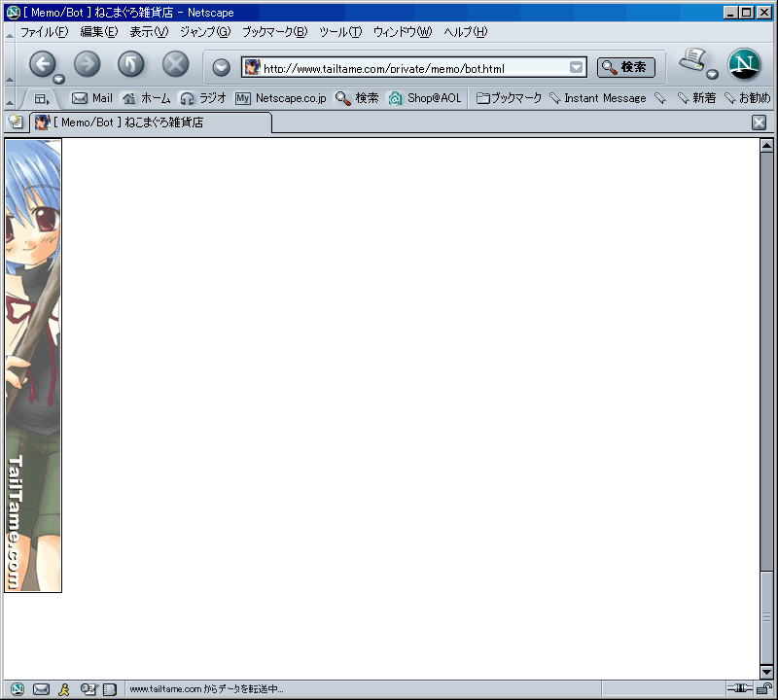Click the security padlock icon in status bar

click(x=764, y=688)
